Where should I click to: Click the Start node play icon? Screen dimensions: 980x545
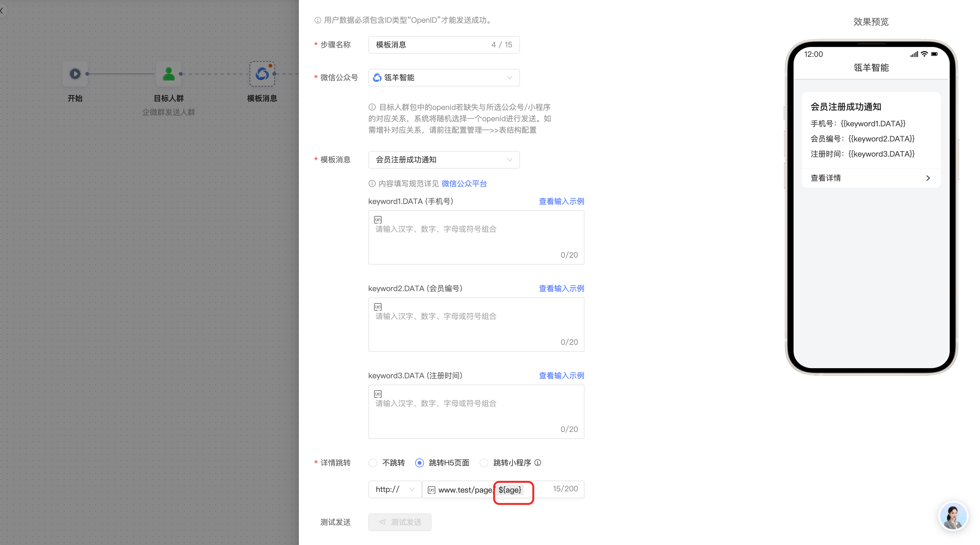(x=75, y=74)
